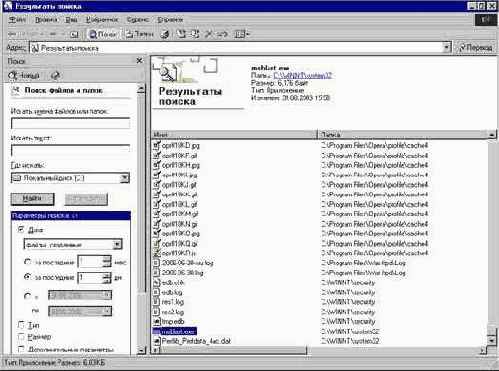
Task: Click the Найти button
Action: 32,199
